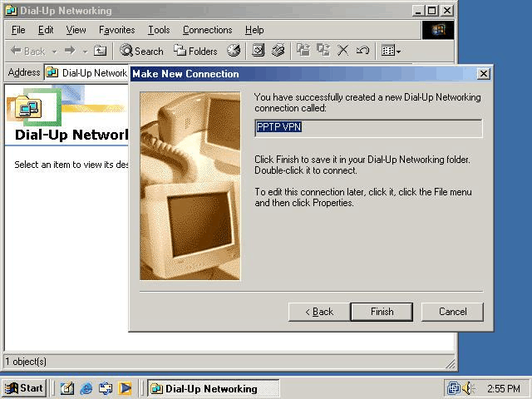Launch Internet Explorer from Quick Launch
The image size is (532, 399).
(86, 388)
